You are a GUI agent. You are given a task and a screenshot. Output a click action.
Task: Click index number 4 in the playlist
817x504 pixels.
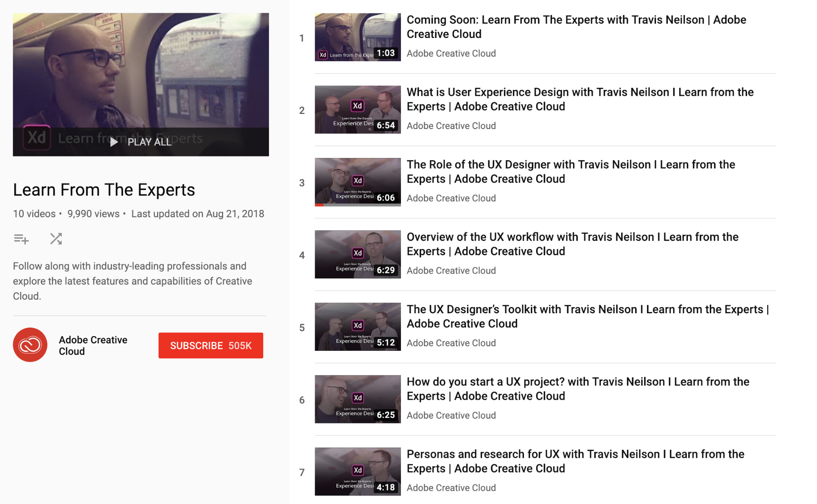coord(302,255)
